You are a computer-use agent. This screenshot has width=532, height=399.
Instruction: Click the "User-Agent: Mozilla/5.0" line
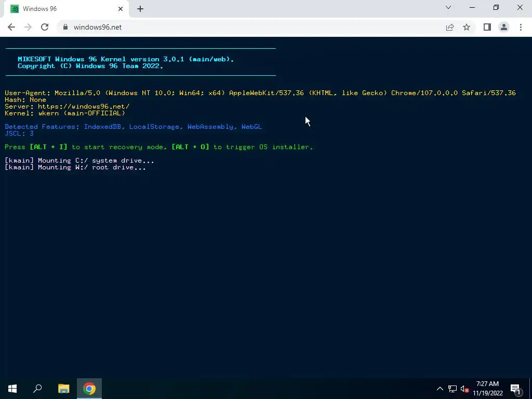(x=260, y=92)
